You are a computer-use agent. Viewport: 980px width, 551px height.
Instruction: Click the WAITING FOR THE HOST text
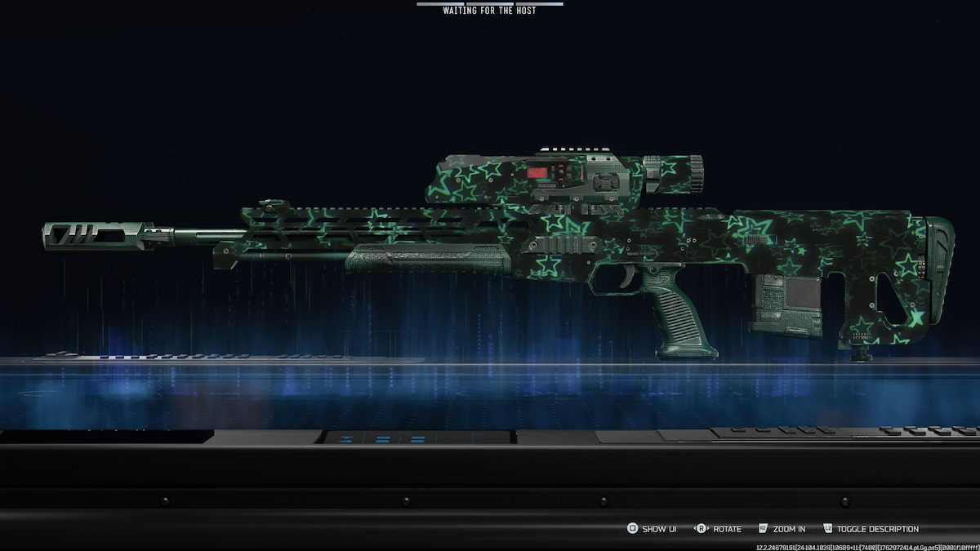coord(489,12)
